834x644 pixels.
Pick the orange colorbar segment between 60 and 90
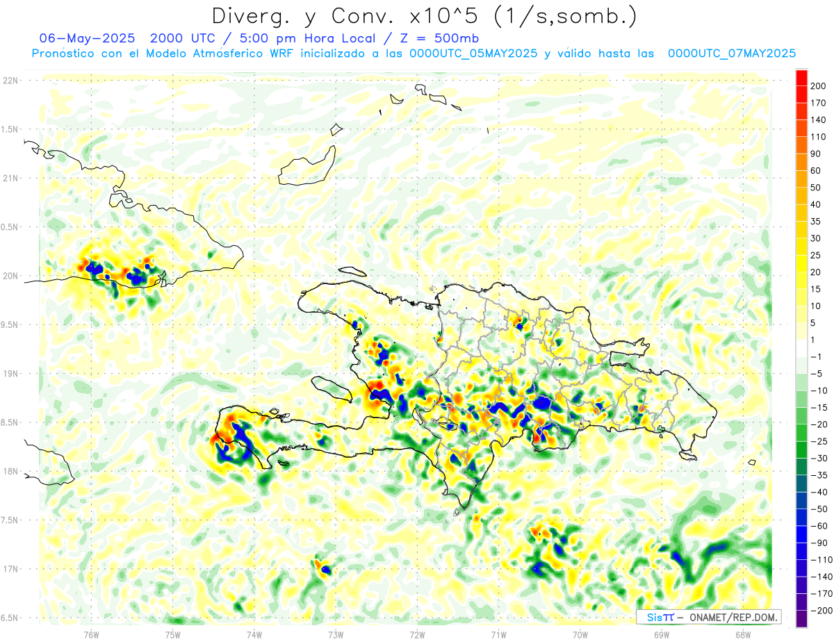tap(801, 163)
